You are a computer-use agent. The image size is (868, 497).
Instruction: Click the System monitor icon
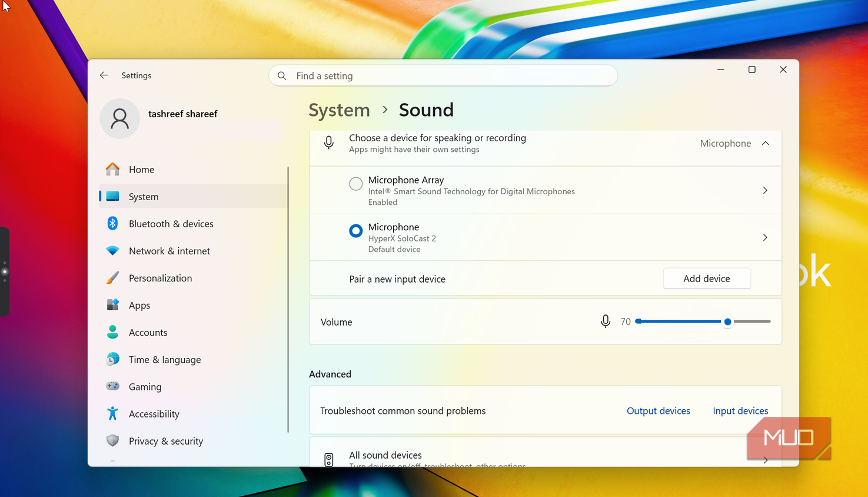[x=112, y=197]
